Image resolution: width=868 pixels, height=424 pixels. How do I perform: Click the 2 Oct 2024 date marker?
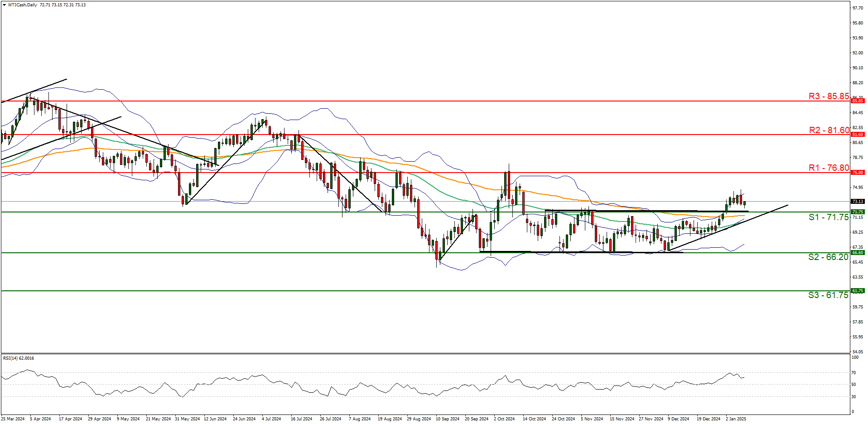(x=504, y=419)
